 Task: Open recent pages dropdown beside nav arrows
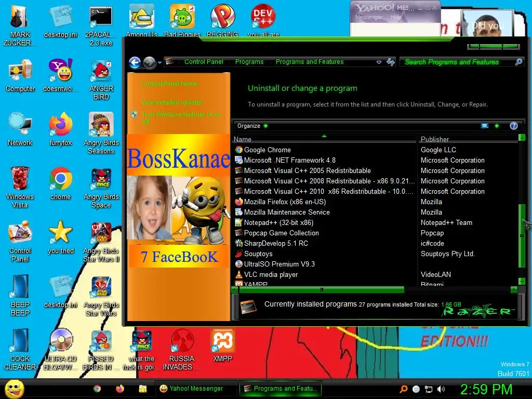click(159, 62)
